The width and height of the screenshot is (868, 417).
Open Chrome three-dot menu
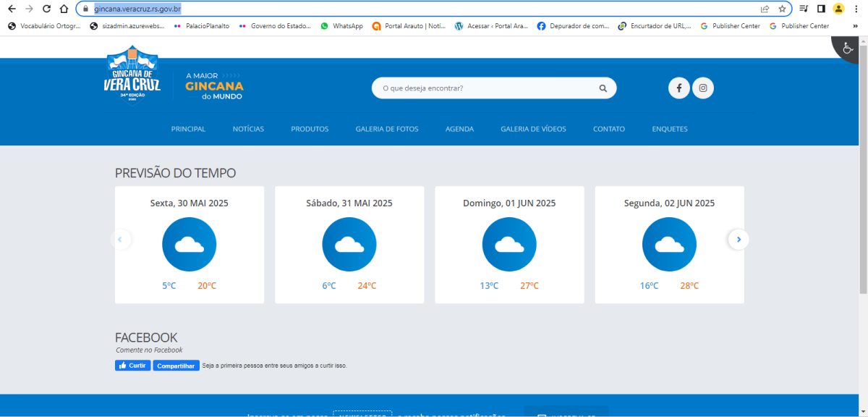pyautogui.click(x=856, y=9)
